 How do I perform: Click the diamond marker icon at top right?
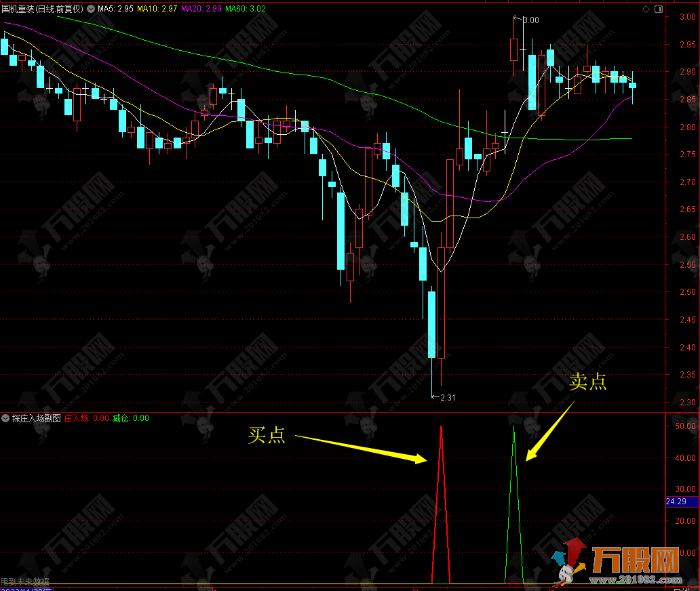646,9
